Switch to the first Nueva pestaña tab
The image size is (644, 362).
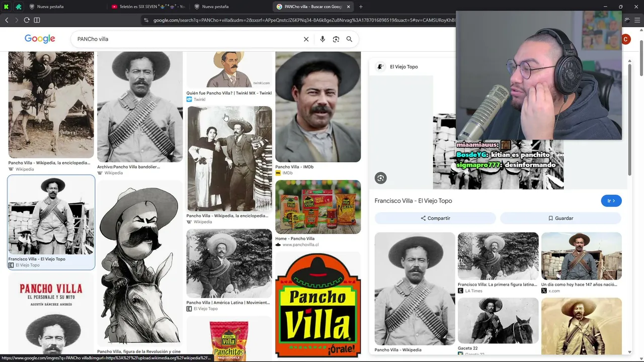point(65,7)
